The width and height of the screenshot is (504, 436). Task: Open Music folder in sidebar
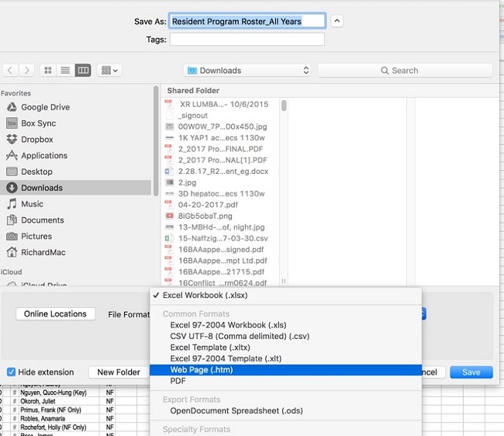pos(75,204)
